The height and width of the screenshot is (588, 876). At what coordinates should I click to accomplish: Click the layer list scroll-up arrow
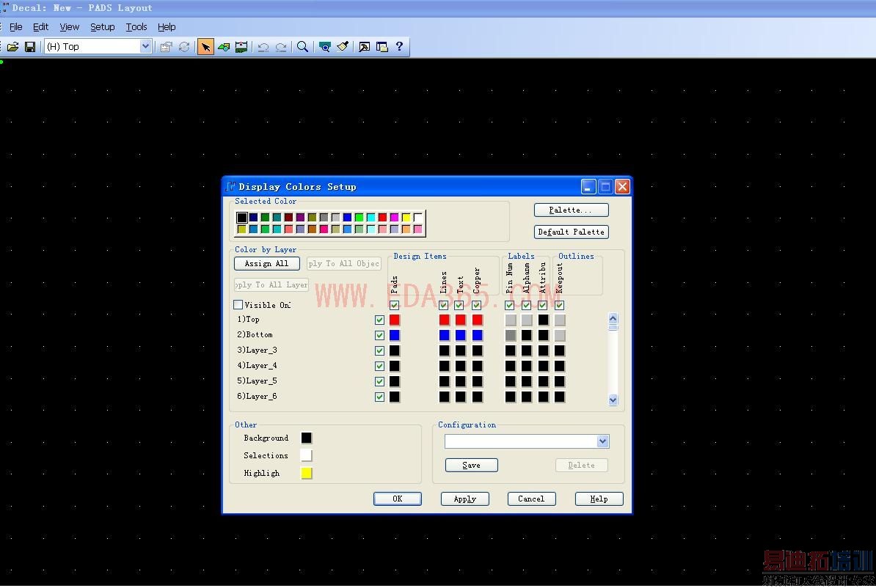(x=613, y=318)
